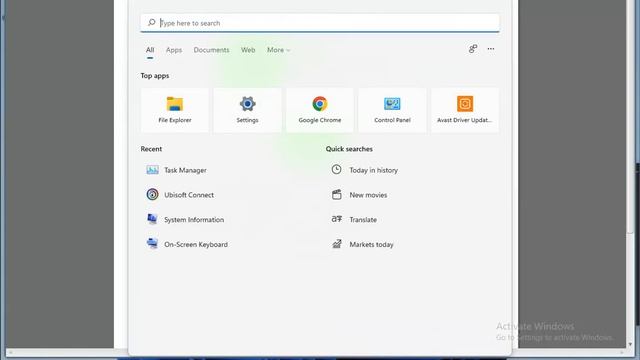
Task: Switch to the Apps tab
Action: (174, 50)
